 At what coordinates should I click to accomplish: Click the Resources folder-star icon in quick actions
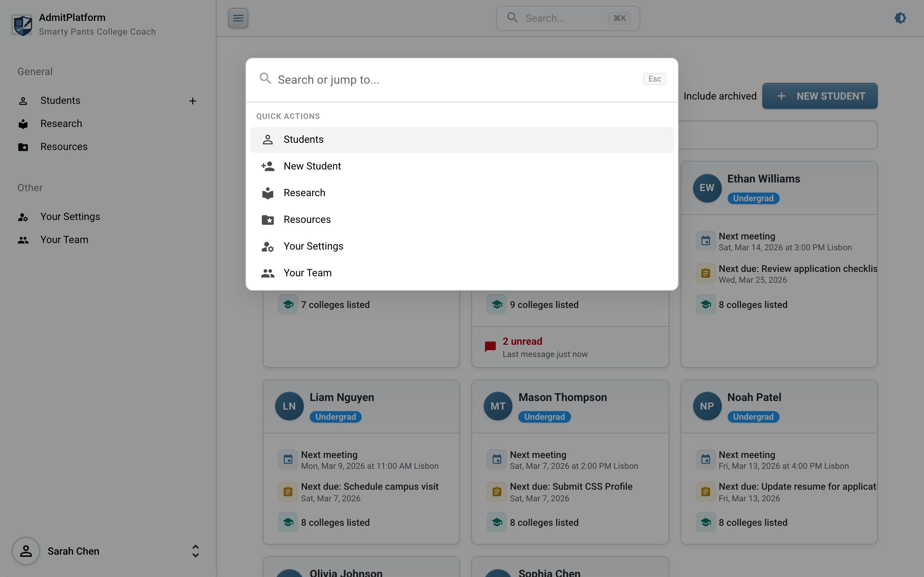tap(268, 220)
